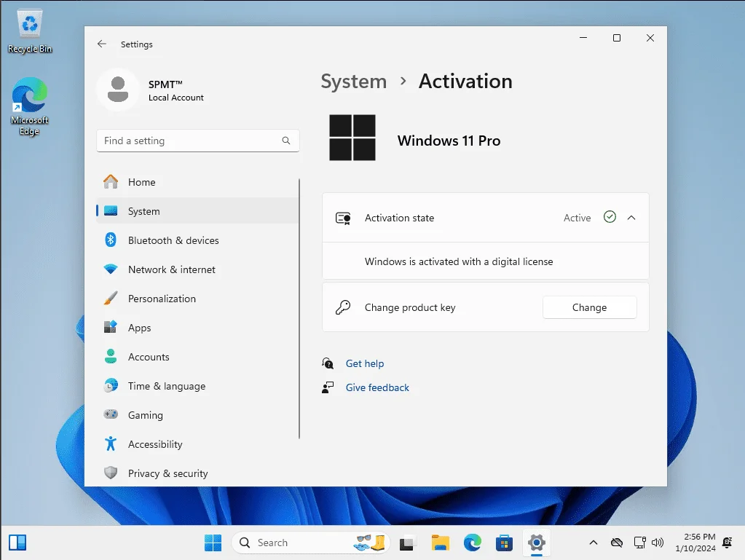Viewport: 745px width, 560px height.
Task: Click the Home house icon in sidebar
Action: tap(111, 182)
